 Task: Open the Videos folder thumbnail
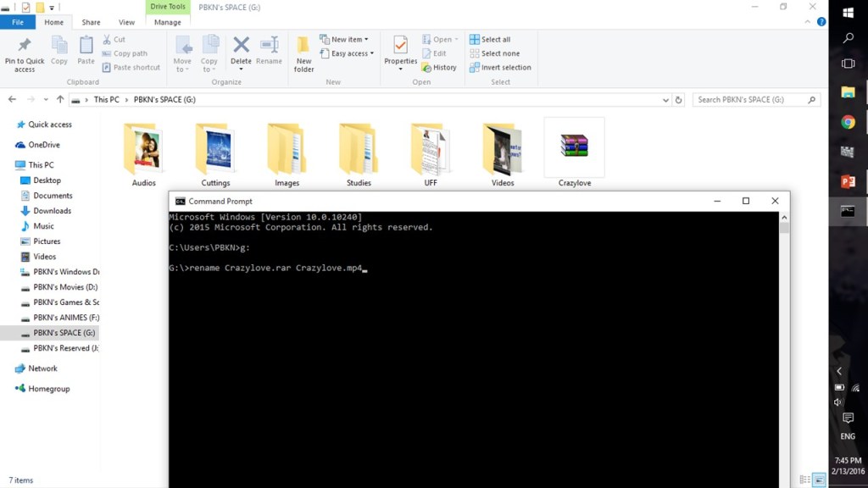[x=502, y=151]
